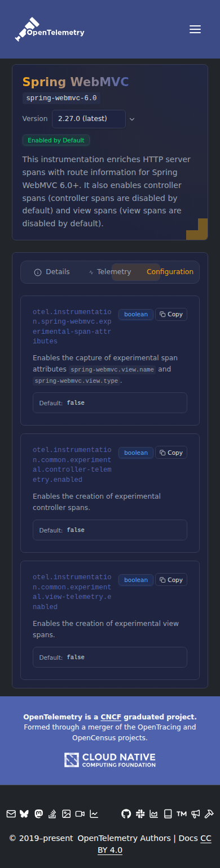The height and width of the screenshot is (868, 220).
Task: Click 'Enables the creation of experimental view spans' text
Action: (x=105, y=629)
